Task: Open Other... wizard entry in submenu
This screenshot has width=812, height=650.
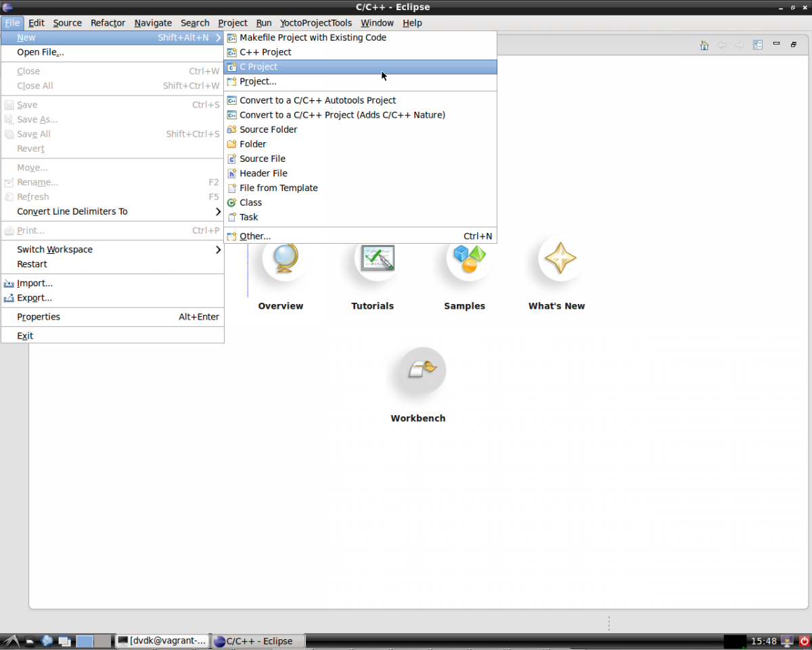Action: [x=255, y=236]
